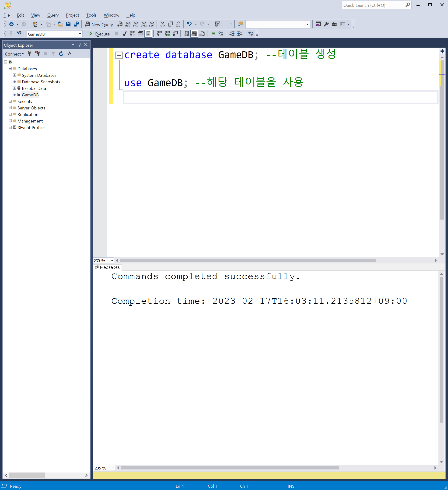This screenshot has width=448, height=490.
Task: Expand the BaseballData database node
Action: pos(15,88)
